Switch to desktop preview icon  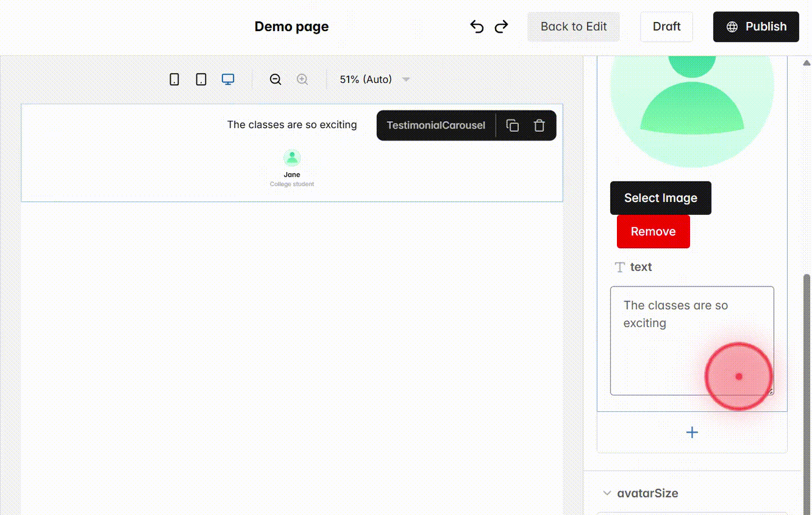pyautogui.click(x=228, y=79)
